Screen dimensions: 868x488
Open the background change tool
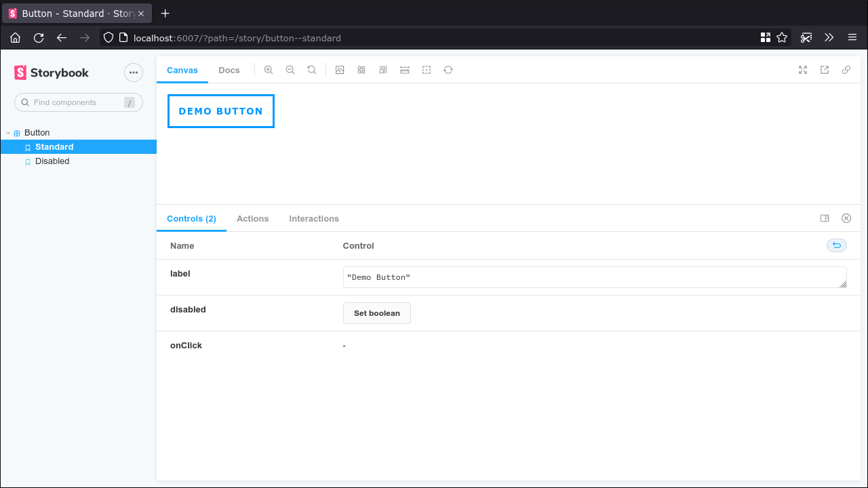340,70
